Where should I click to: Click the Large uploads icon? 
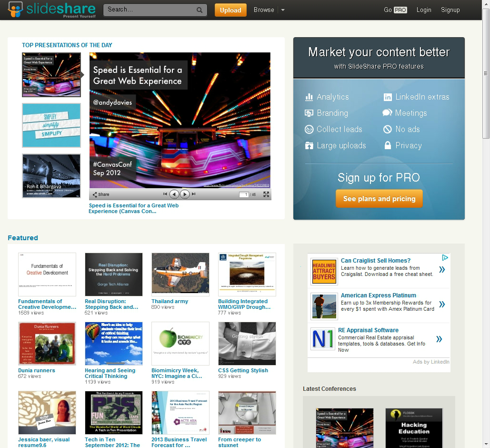point(309,145)
